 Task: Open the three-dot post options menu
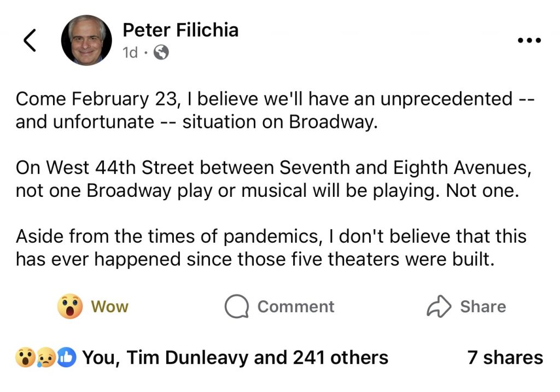528,41
